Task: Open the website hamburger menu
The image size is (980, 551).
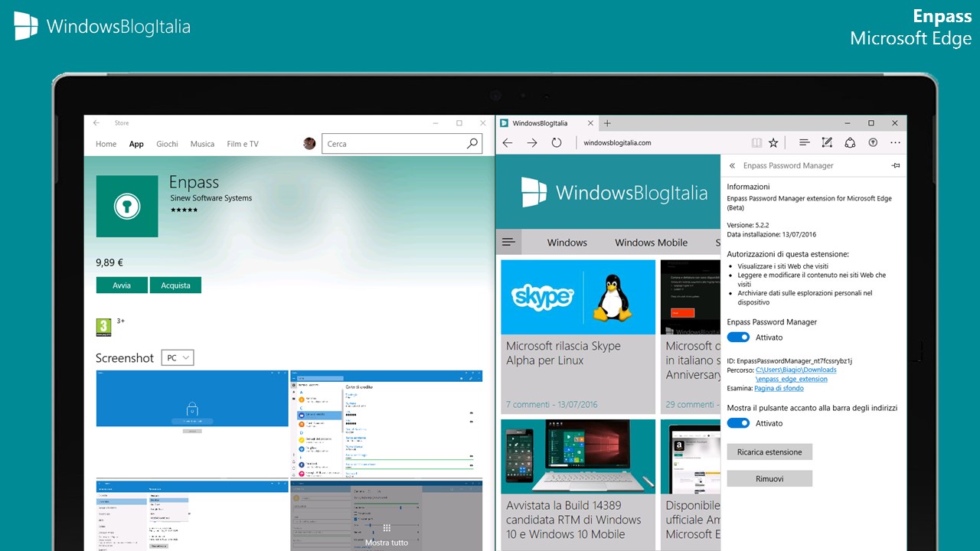Action: tap(508, 242)
